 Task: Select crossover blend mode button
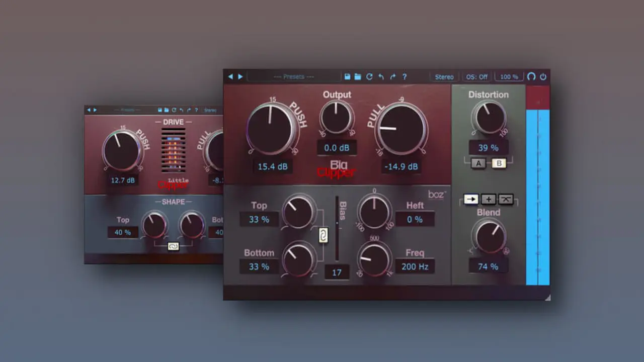coord(506,199)
